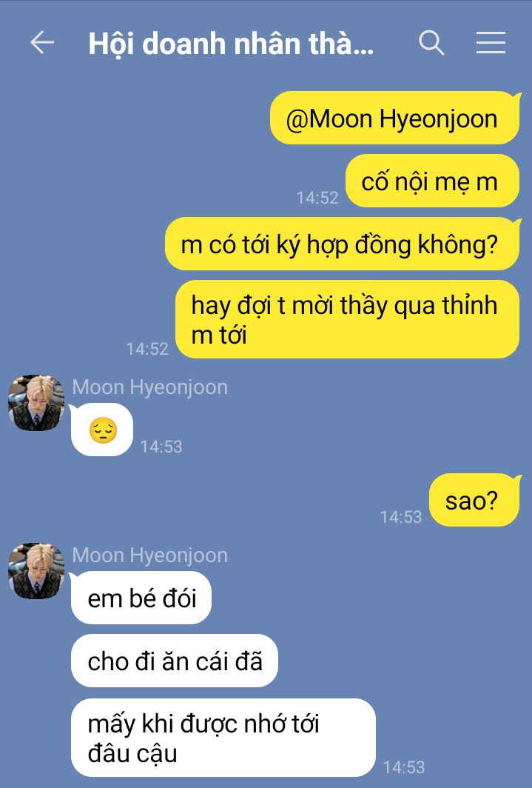
Task: Tap the 'hay đợi t mời thầy' message
Action: pos(347,319)
